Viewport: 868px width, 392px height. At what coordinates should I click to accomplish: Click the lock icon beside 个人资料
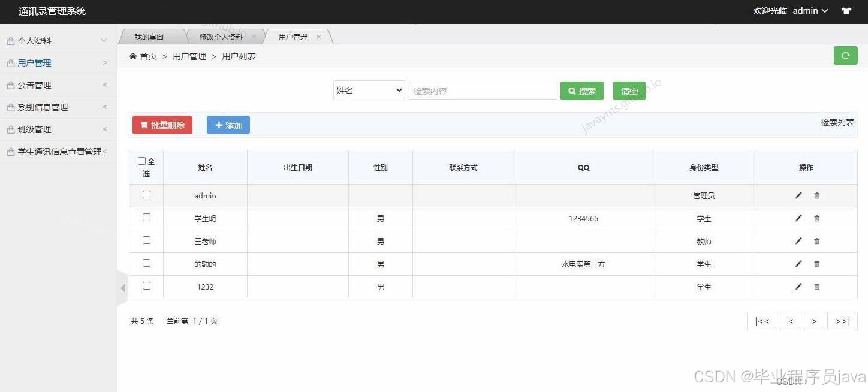click(x=10, y=41)
